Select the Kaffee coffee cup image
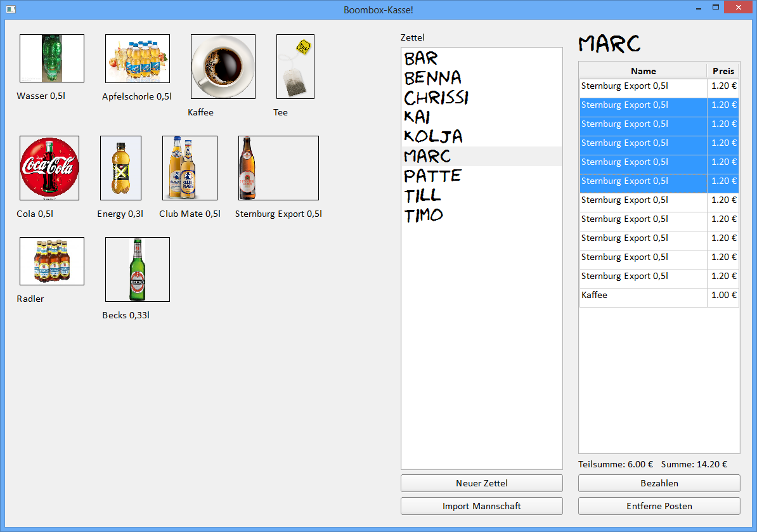 [x=223, y=67]
